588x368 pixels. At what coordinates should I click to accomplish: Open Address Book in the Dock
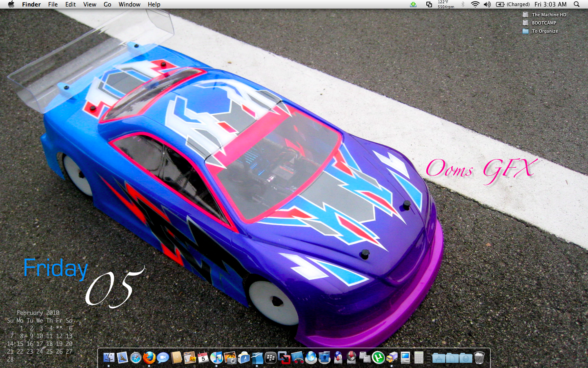coord(176,358)
